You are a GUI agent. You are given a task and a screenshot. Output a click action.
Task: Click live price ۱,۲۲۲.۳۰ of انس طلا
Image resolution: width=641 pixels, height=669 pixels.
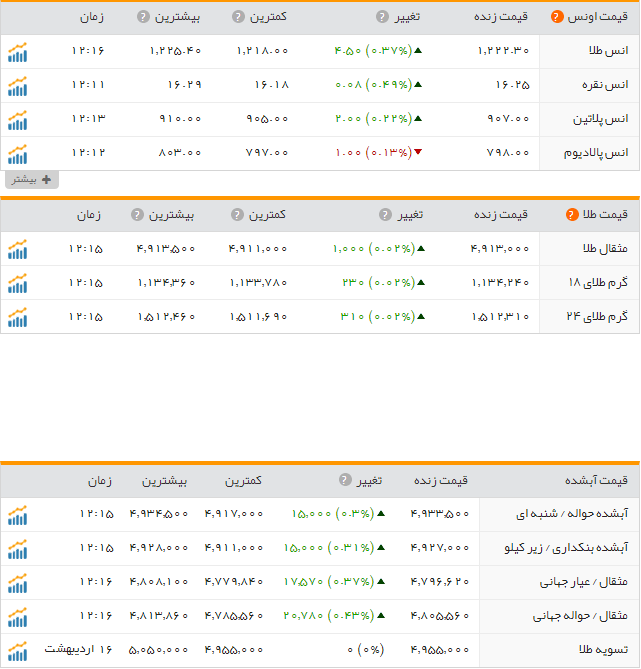503,51
